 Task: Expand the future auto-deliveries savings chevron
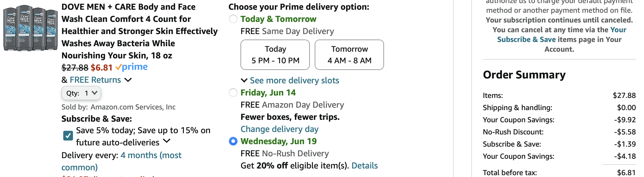pos(167,141)
